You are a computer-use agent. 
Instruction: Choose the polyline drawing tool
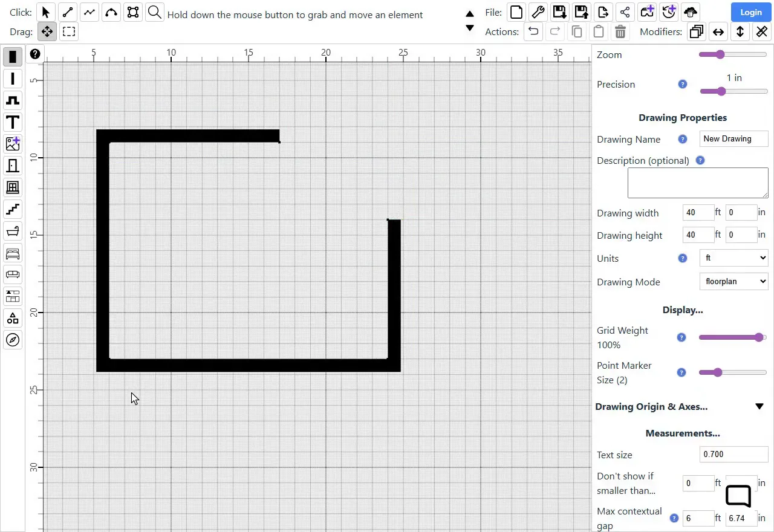(x=89, y=12)
